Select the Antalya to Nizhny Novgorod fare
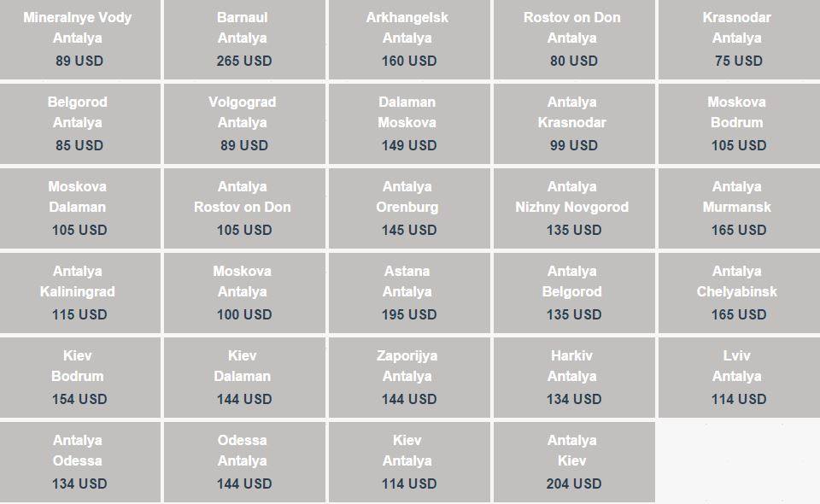The height and width of the screenshot is (504, 820). [x=574, y=208]
